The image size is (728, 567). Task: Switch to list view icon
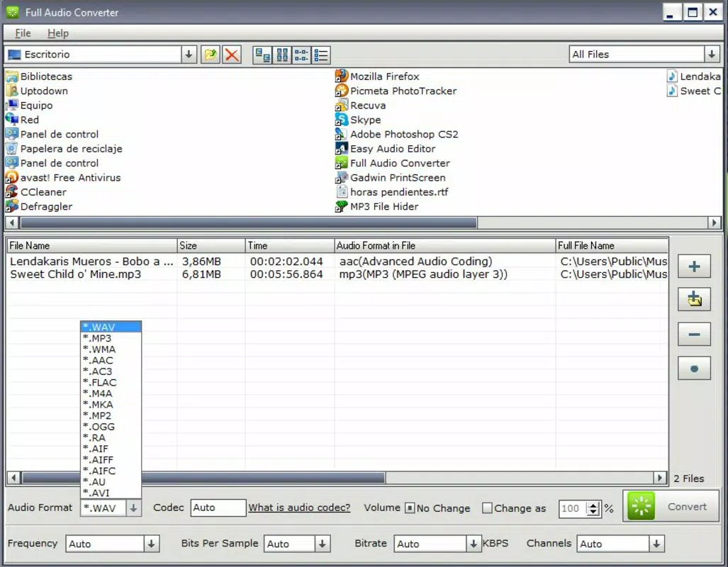coord(301,55)
